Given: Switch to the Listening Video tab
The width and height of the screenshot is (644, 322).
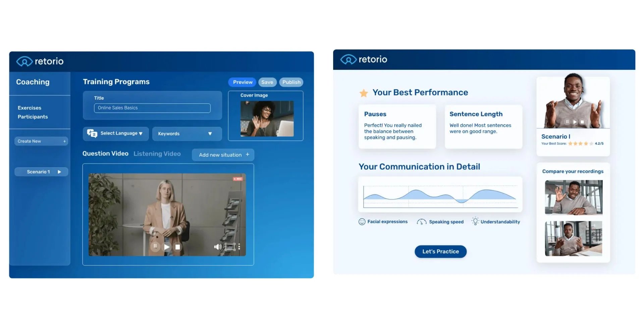Looking at the screenshot, I should [157, 154].
